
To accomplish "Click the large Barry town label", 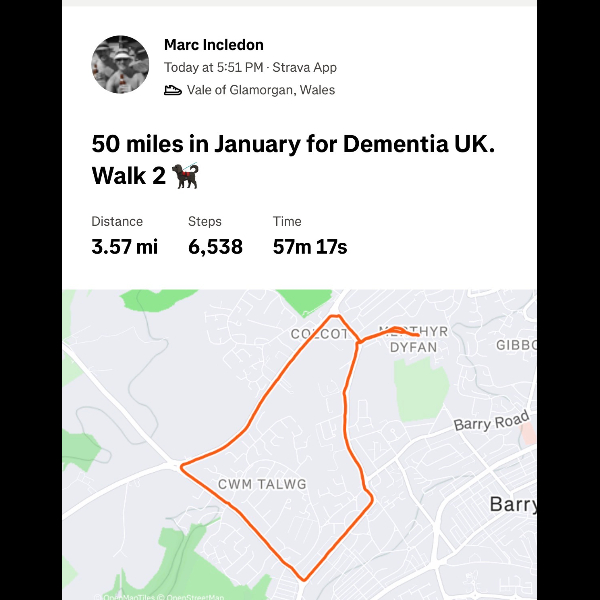I will pyautogui.click(x=513, y=504).
